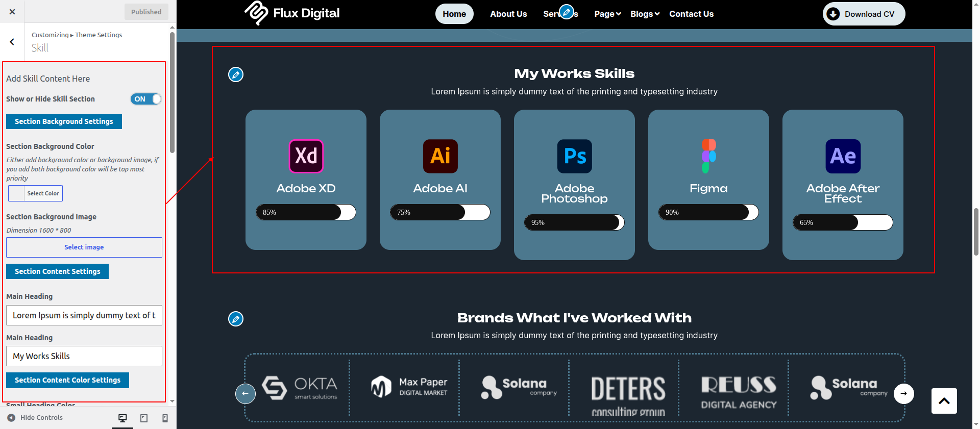Click the Figma card title
The image size is (980, 429).
(708, 188)
